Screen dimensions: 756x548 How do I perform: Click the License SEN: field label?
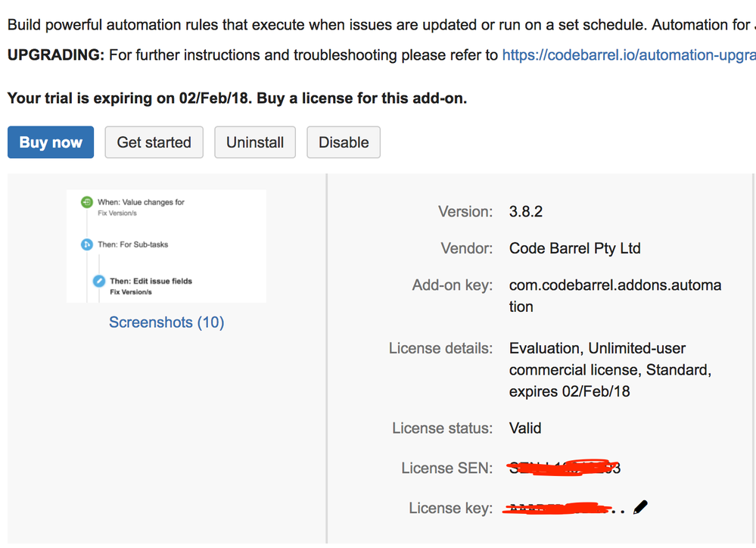(447, 468)
